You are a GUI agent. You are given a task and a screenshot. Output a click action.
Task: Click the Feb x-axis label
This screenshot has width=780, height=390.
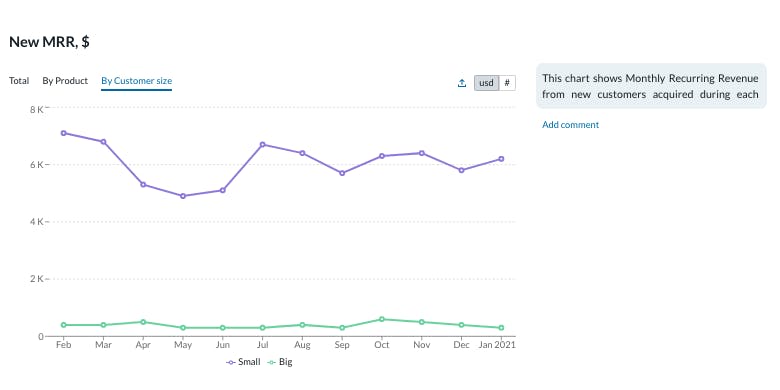pos(64,345)
